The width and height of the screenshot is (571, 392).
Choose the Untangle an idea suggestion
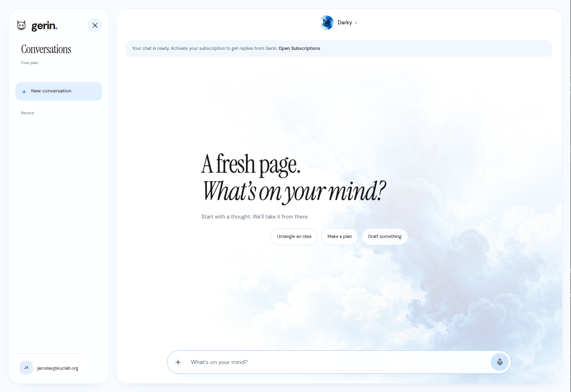tap(294, 237)
